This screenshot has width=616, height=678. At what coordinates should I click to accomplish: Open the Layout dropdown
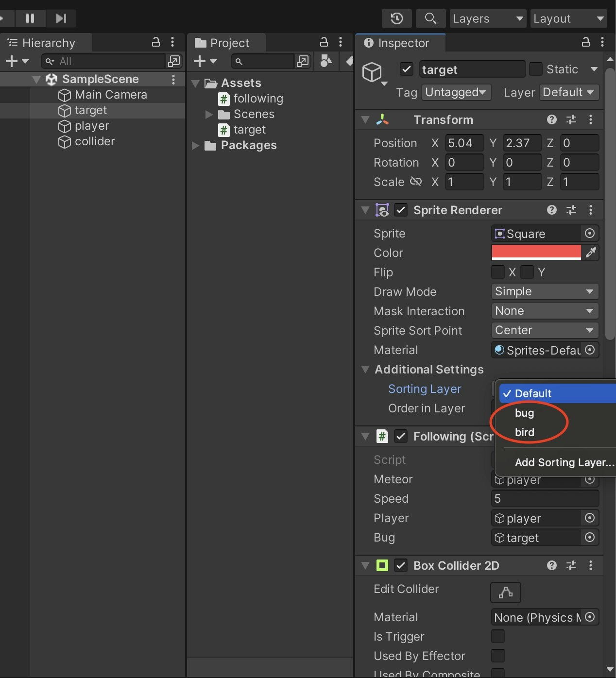[x=568, y=18]
